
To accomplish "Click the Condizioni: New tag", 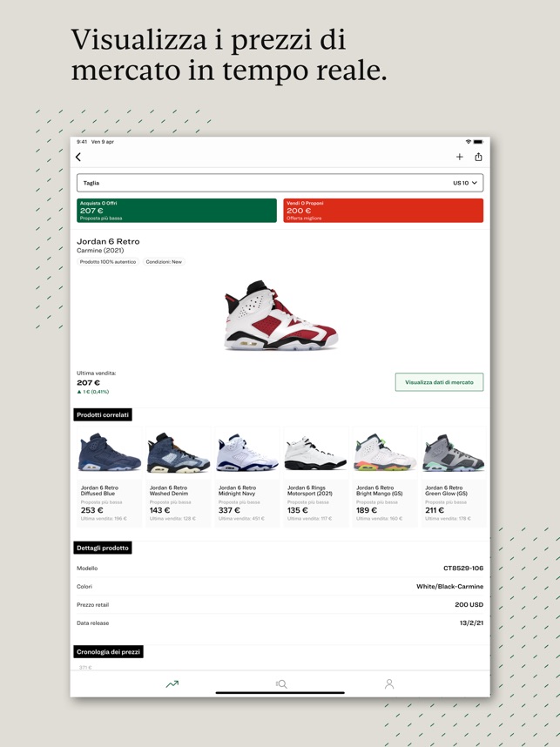I will pyautogui.click(x=164, y=261).
